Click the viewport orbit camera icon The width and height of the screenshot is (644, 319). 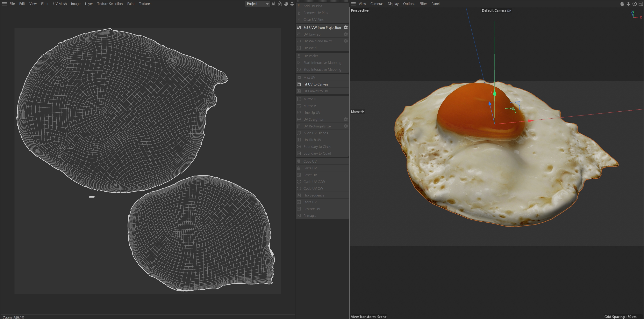coord(634,4)
